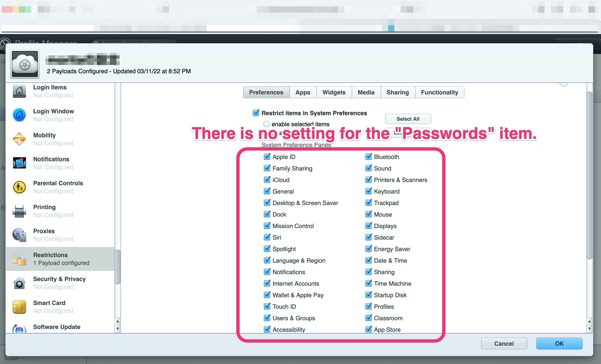The height and width of the screenshot is (364, 601).
Task: Switch to the Functionality tab
Action: tap(439, 92)
